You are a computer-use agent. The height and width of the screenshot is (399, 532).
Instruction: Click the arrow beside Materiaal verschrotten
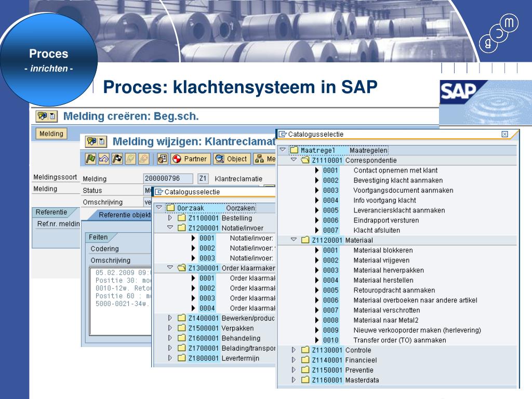click(x=317, y=310)
